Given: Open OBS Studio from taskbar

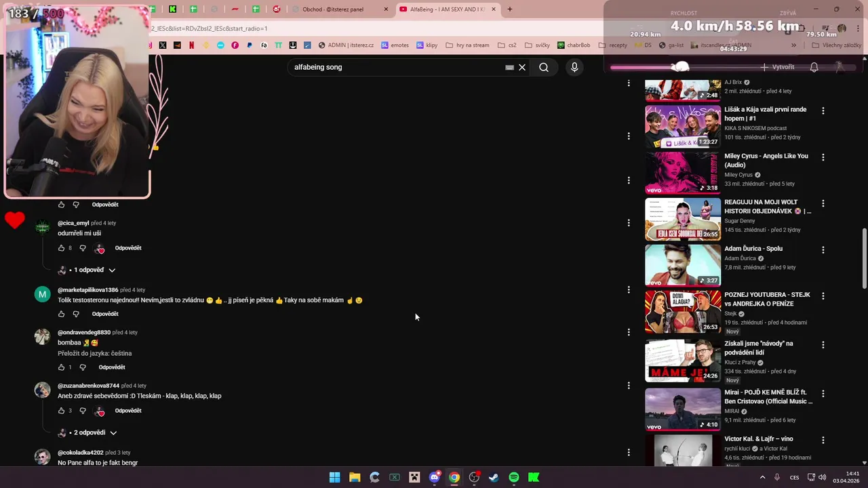Looking at the screenshot, I should click(x=474, y=477).
